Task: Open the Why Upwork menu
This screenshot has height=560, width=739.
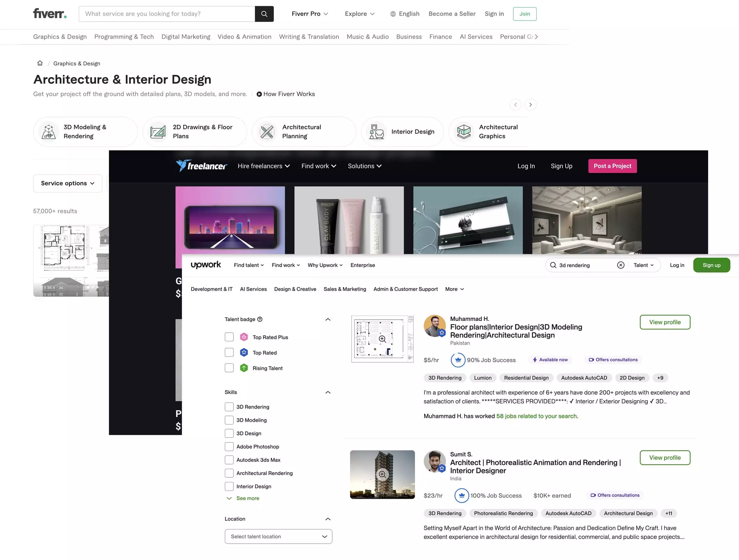Action: pyautogui.click(x=325, y=265)
